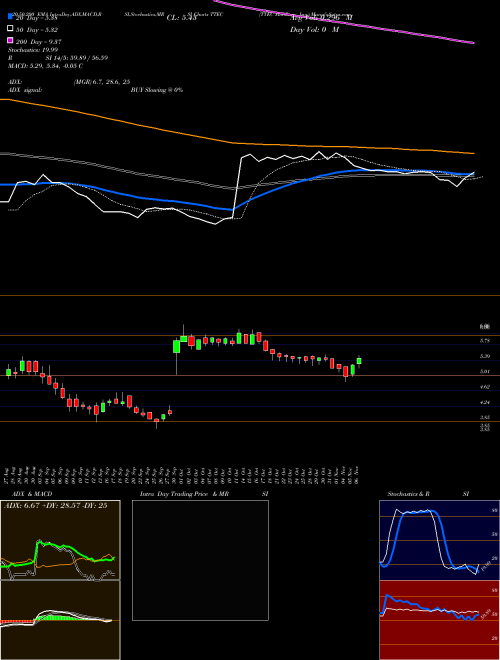Click the 4.24 price axis label

tap(484, 402)
